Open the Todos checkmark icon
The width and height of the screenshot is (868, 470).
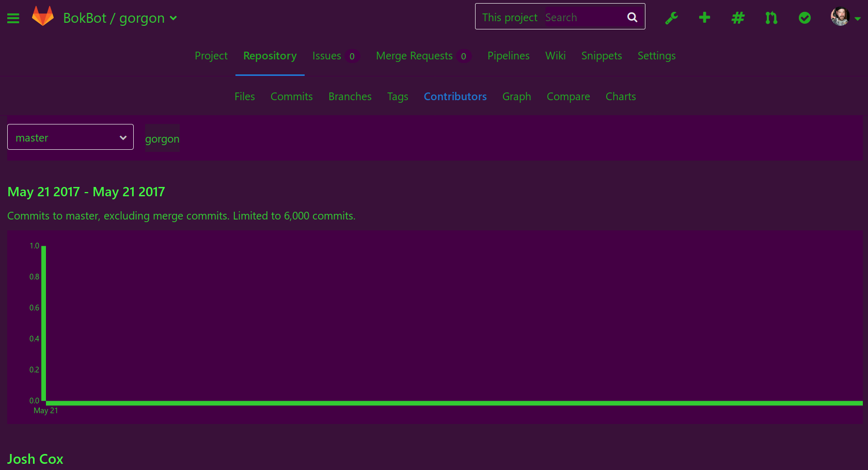(804, 18)
